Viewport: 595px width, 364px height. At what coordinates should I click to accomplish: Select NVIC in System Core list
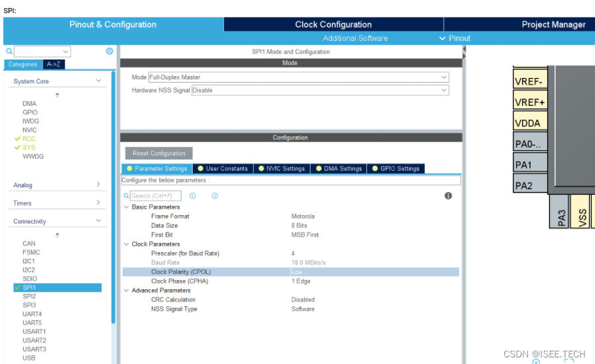(x=30, y=130)
